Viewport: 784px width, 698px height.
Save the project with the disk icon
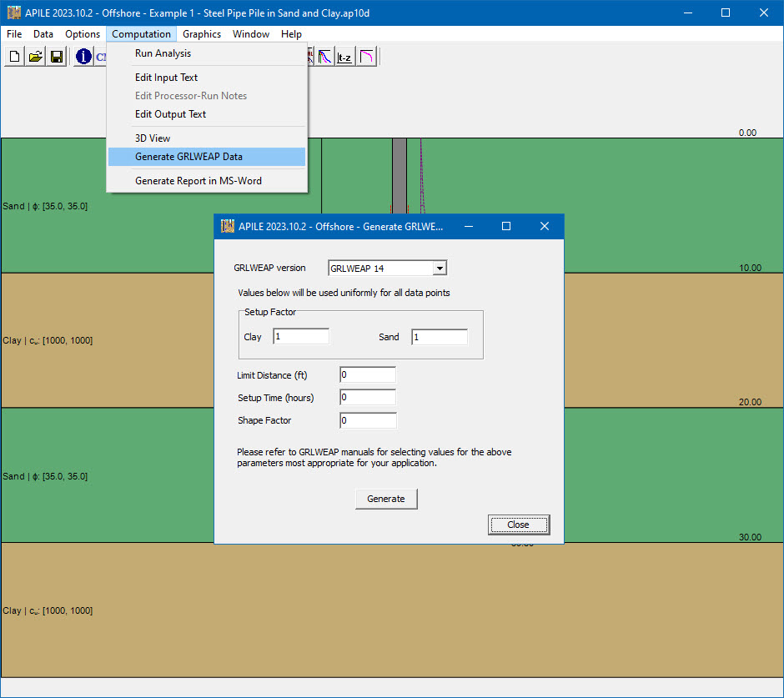coord(56,56)
